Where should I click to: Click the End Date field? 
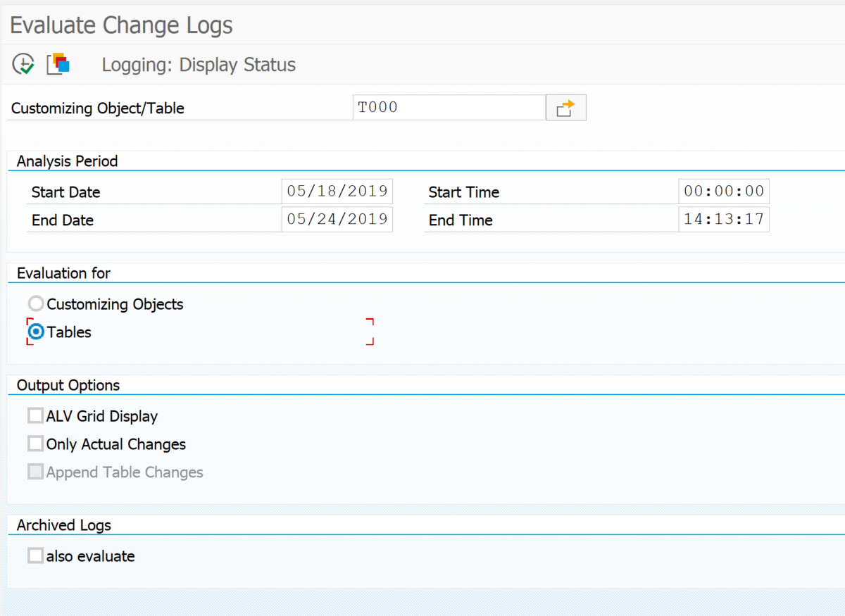click(337, 220)
